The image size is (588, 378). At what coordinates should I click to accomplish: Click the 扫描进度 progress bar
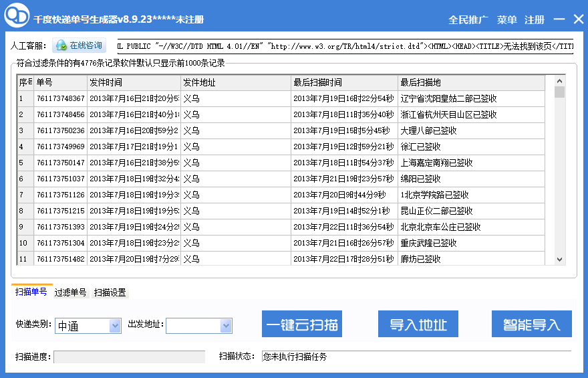pyautogui.click(x=129, y=357)
